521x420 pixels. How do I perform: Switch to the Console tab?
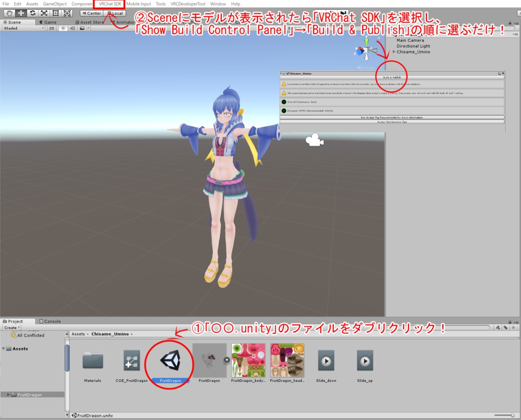click(x=50, y=321)
